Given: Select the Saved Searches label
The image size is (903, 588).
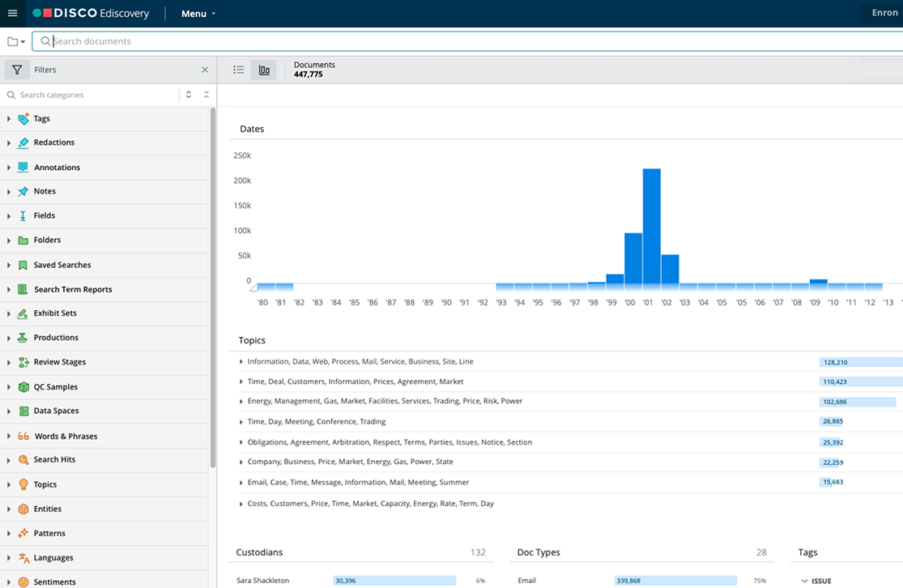Looking at the screenshot, I should [x=62, y=265].
